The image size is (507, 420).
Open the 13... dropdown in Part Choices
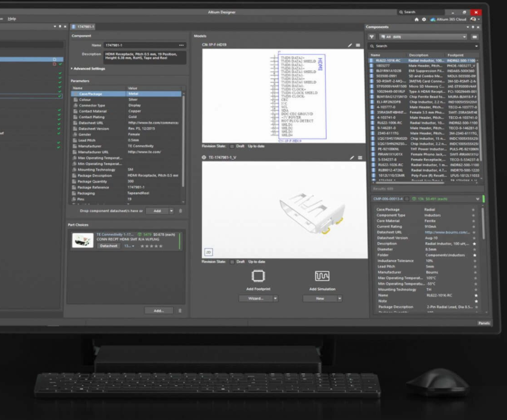pyautogui.click(x=129, y=246)
